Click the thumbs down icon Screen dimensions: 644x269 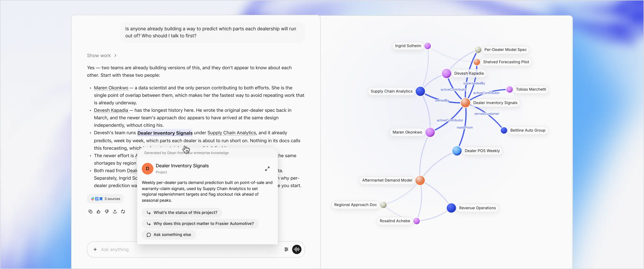point(107,211)
